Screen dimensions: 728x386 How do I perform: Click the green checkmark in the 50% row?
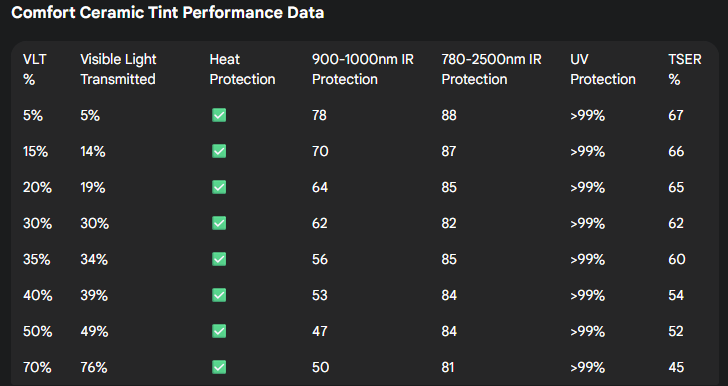pos(219,331)
